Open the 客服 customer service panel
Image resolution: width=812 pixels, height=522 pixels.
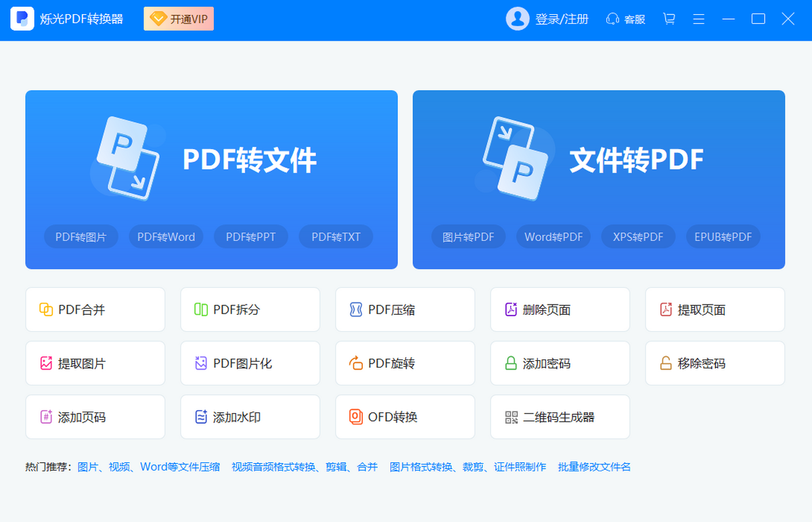click(x=625, y=19)
